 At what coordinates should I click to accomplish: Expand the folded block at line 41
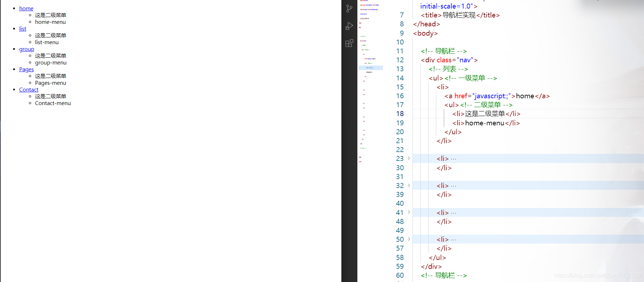click(x=409, y=212)
